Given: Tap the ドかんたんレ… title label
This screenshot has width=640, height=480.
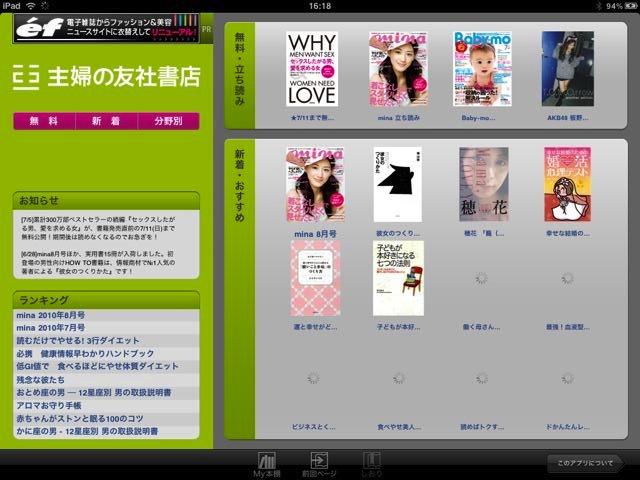Looking at the screenshot, I should point(567,427).
